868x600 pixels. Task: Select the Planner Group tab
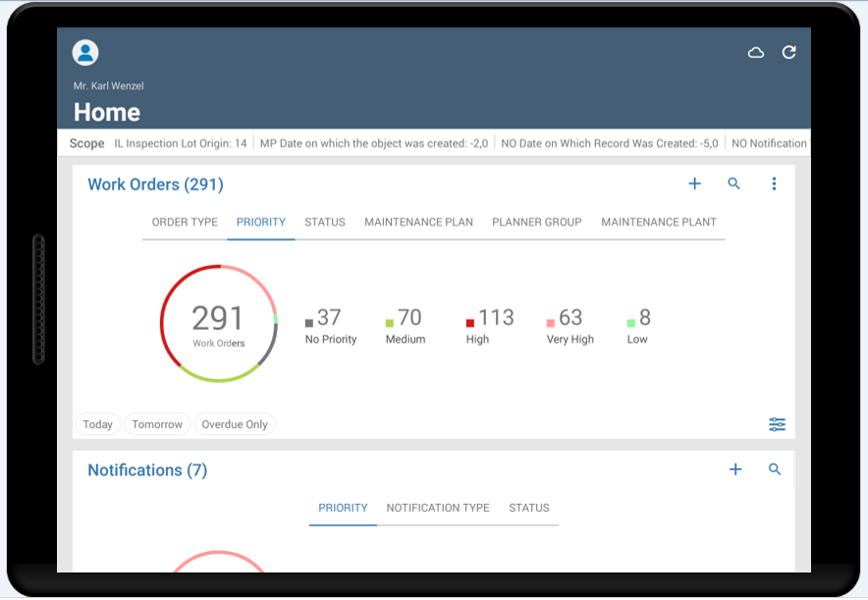(536, 222)
